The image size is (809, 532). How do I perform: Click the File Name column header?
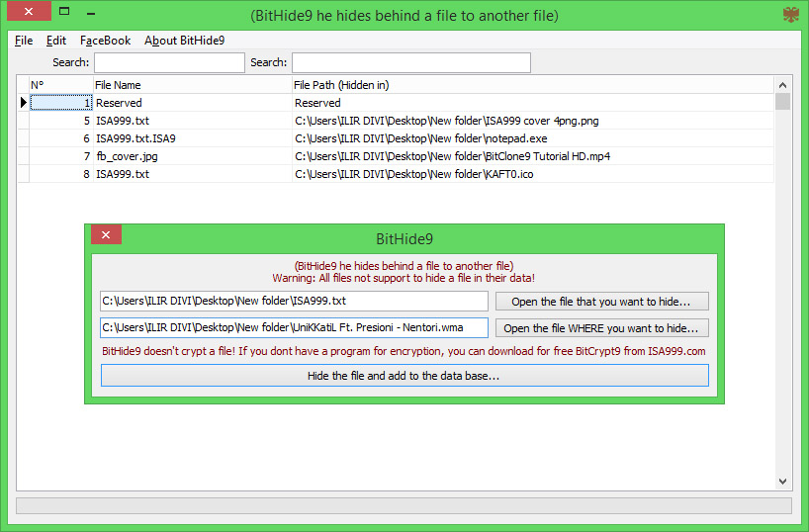[x=193, y=85]
